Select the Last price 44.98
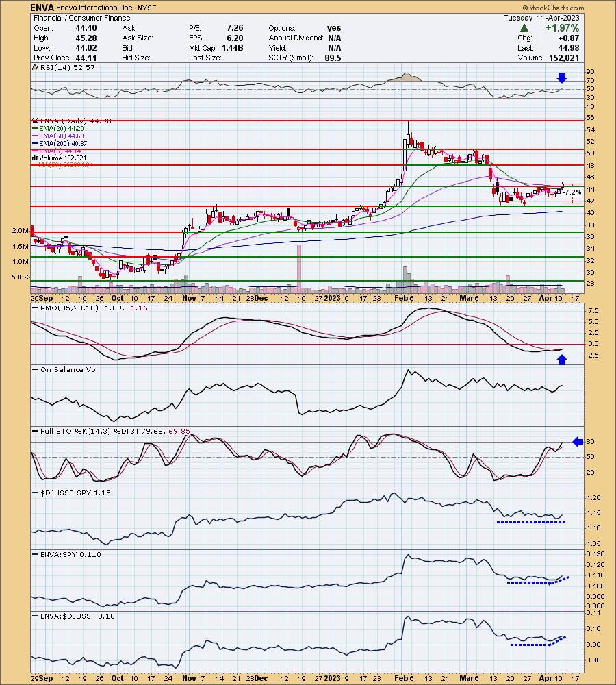 [568, 48]
